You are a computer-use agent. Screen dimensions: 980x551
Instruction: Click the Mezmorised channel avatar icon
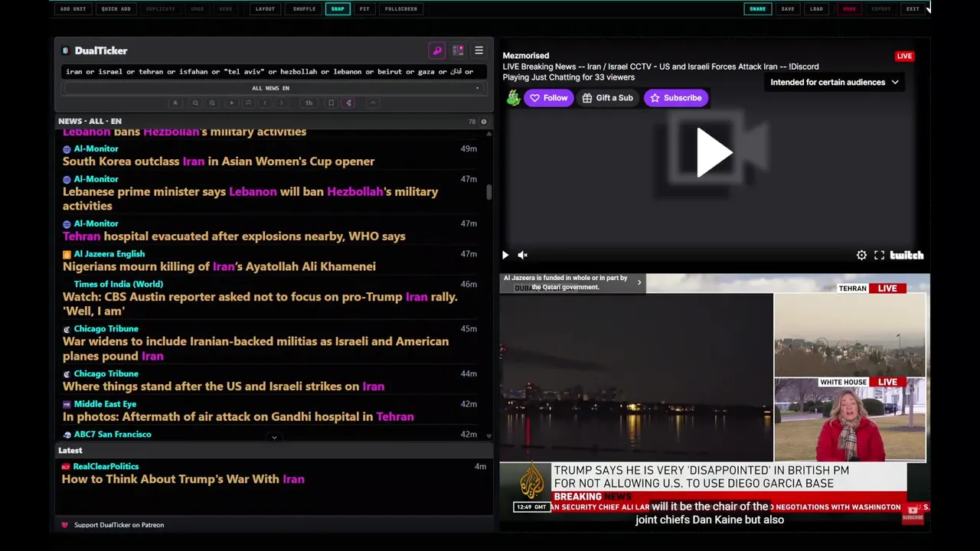513,98
